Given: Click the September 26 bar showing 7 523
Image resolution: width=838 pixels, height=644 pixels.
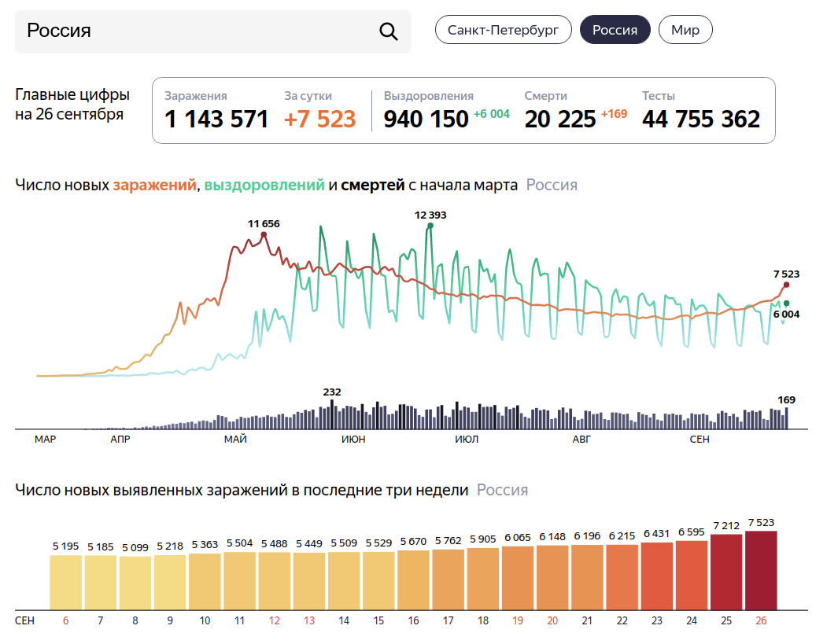Looking at the screenshot, I should click(761, 569).
